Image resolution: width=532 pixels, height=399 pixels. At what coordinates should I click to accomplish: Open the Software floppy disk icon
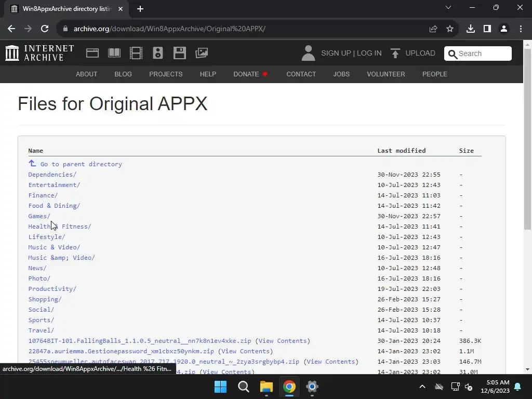pyautogui.click(x=179, y=53)
